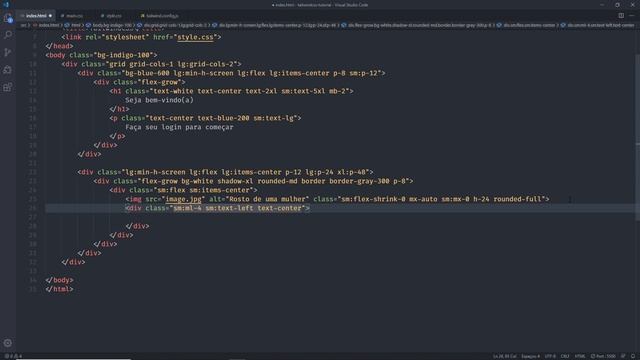The height and width of the screenshot is (360, 640).
Task: Select last div.sm:ml-4 breadcrumb item
Action: (600, 25)
